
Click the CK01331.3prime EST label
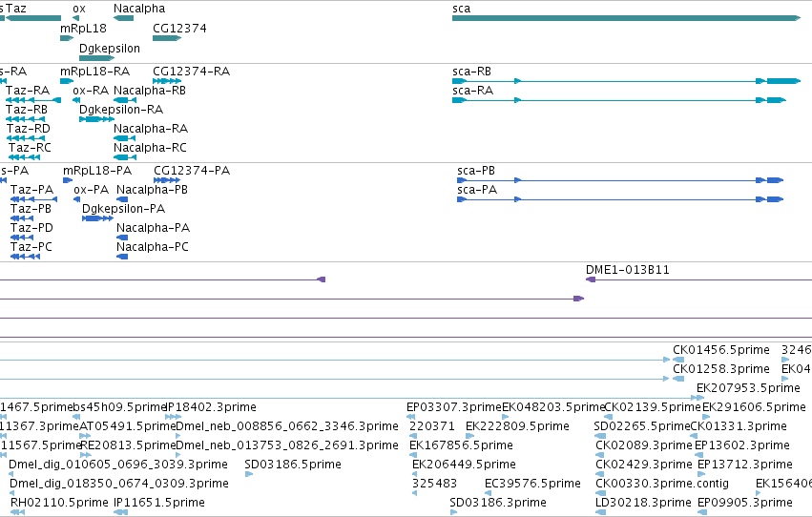click(x=739, y=426)
